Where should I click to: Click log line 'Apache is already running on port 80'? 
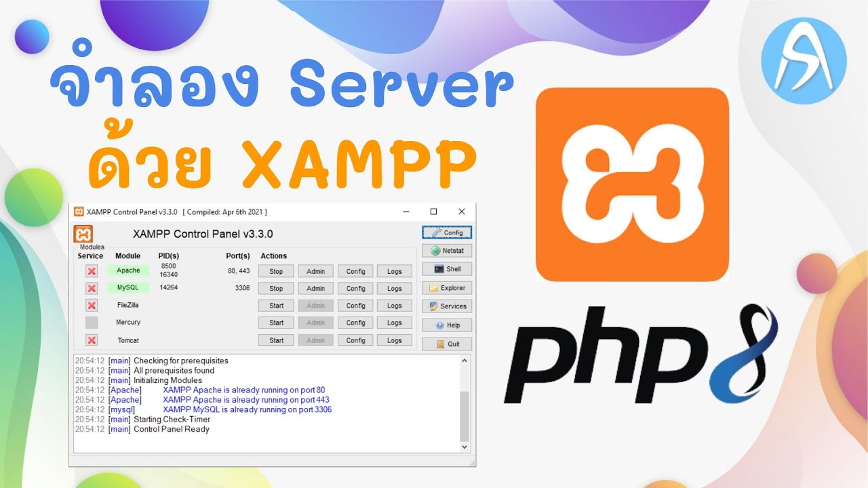[244, 390]
